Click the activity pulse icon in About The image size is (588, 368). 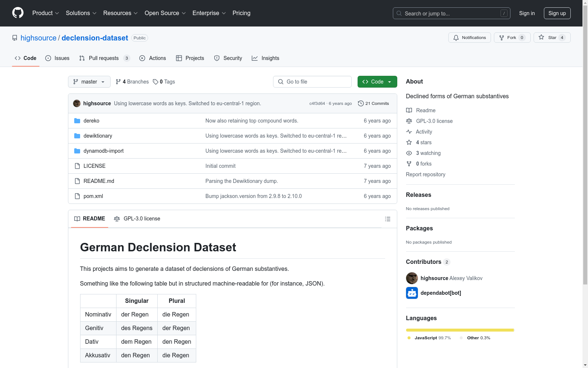[x=409, y=132]
